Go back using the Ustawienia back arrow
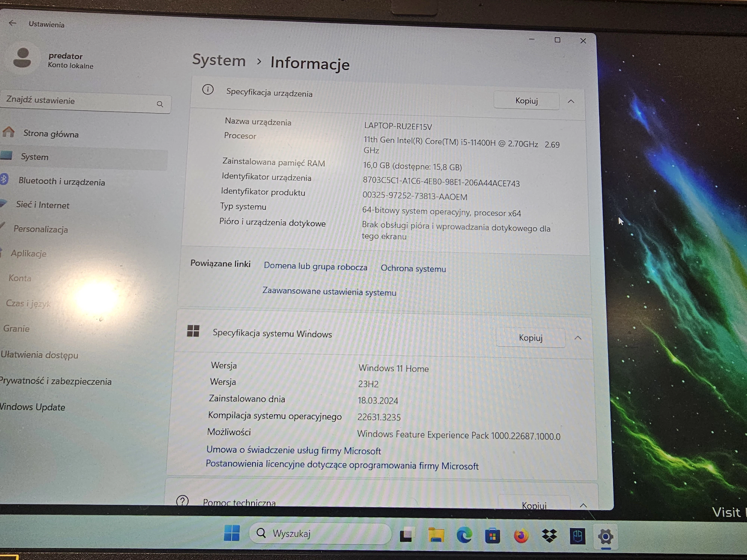Viewport: 747px width, 560px height. 13,23
